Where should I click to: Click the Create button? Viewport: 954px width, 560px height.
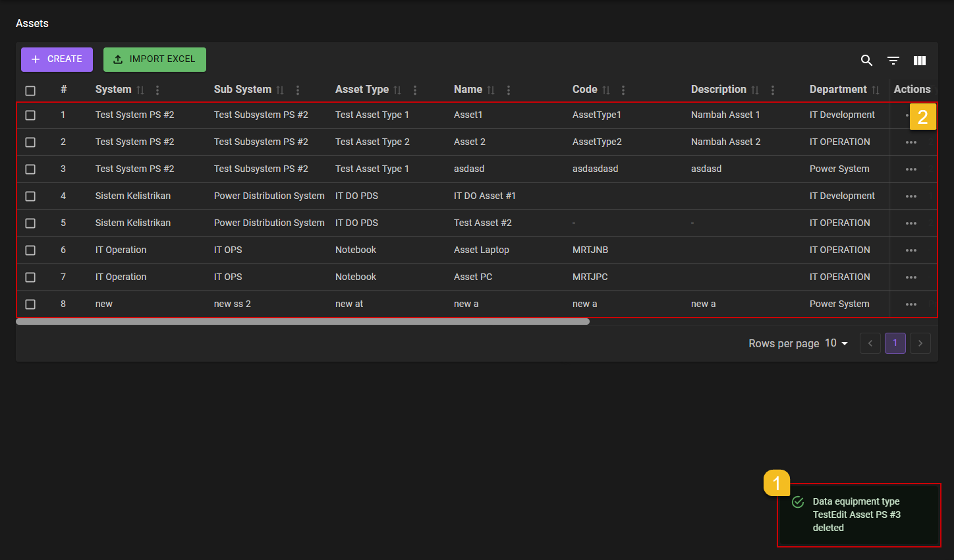[57, 59]
